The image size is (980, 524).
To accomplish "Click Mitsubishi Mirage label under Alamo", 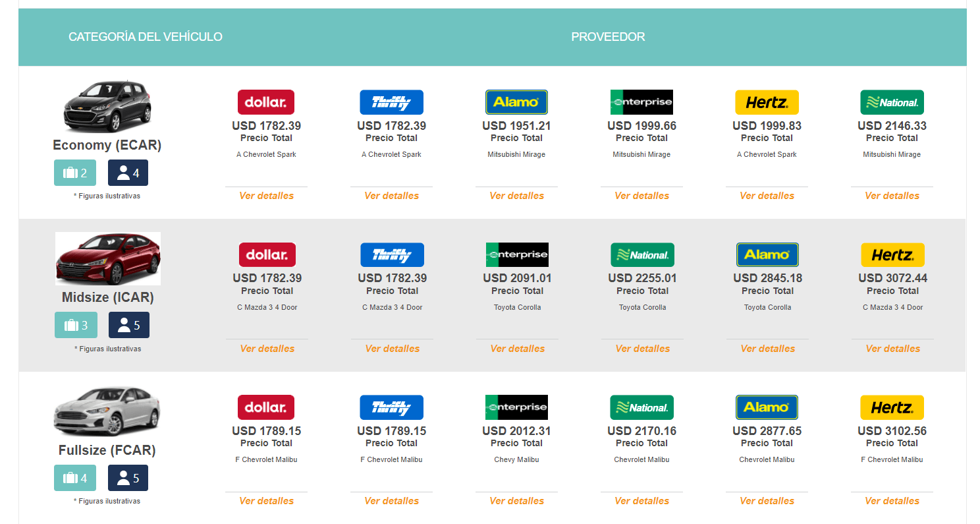I will 517,154.
